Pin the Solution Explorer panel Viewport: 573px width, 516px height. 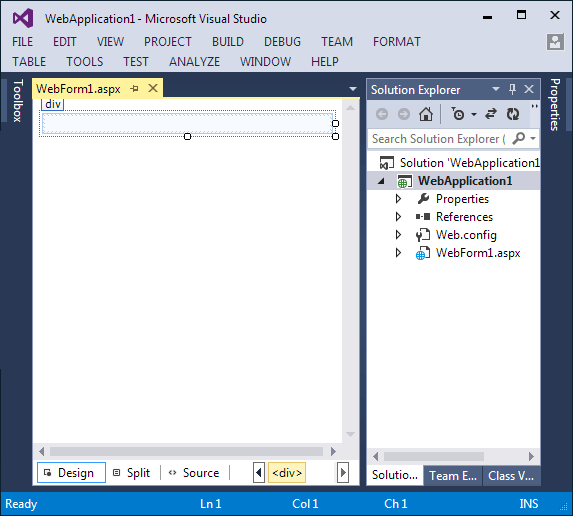(512, 90)
